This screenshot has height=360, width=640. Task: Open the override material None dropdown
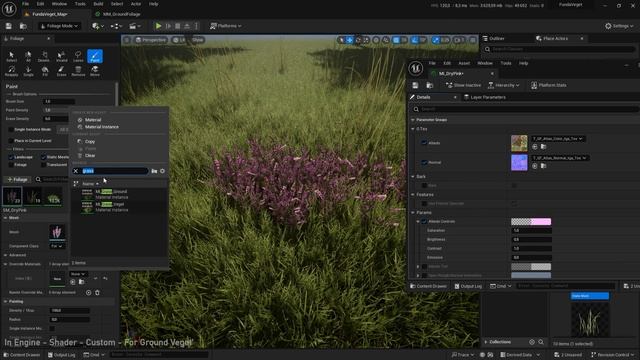[x=78, y=274]
